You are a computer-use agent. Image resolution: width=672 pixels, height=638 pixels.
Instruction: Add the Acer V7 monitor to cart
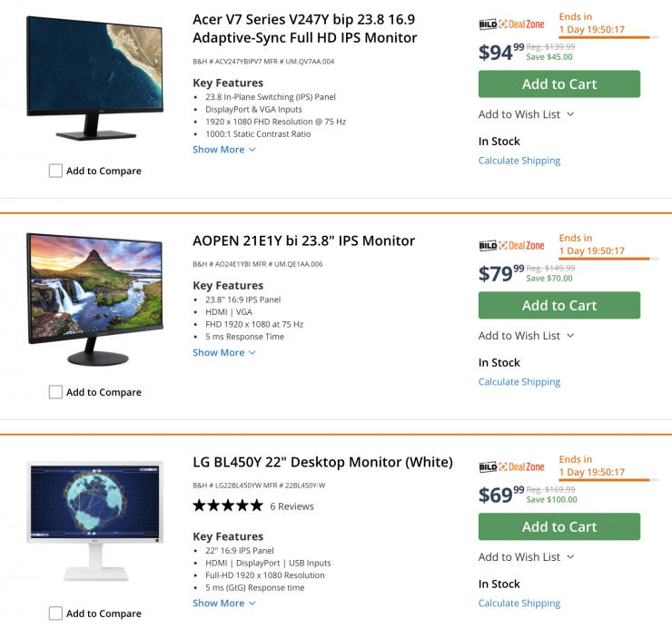pyautogui.click(x=559, y=84)
